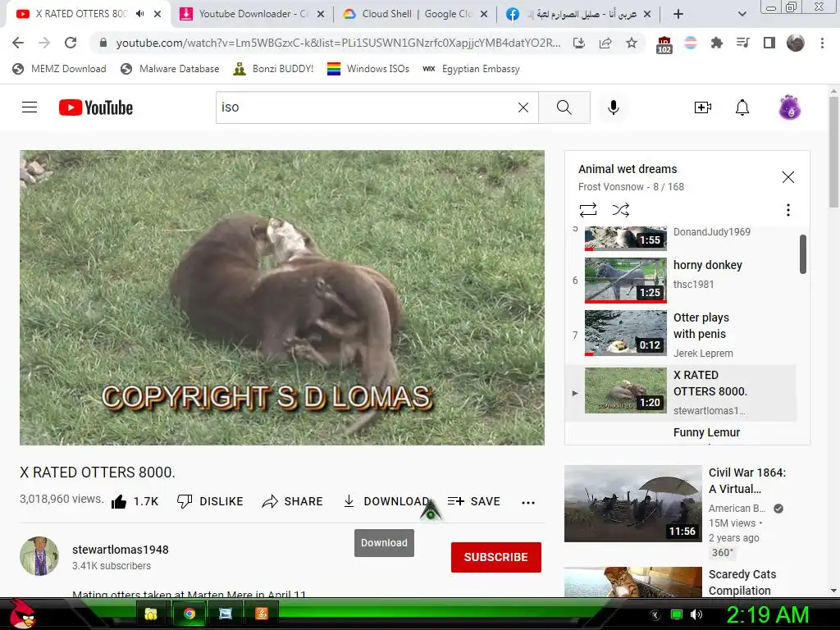Open the Chrome profile avatar
The height and width of the screenshot is (630, 840).
click(796, 43)
